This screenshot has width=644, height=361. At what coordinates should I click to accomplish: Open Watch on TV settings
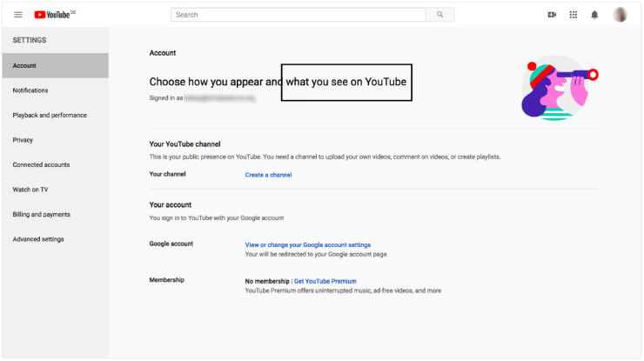coord(56,190)
